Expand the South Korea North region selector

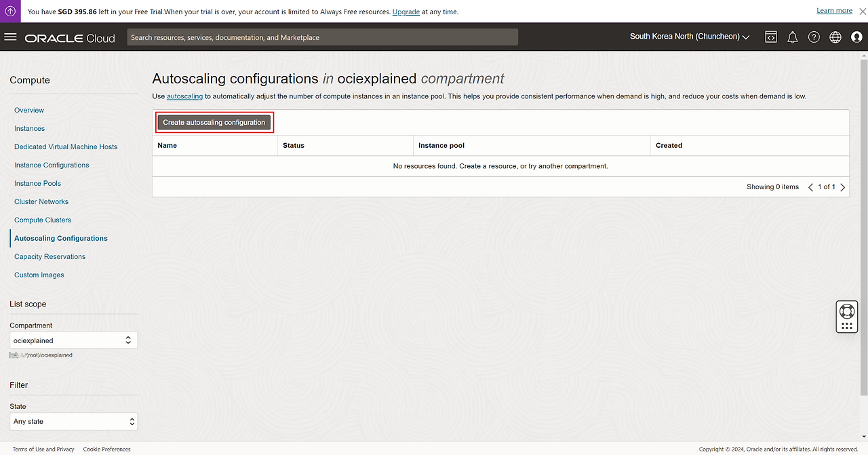coord(690,37)
